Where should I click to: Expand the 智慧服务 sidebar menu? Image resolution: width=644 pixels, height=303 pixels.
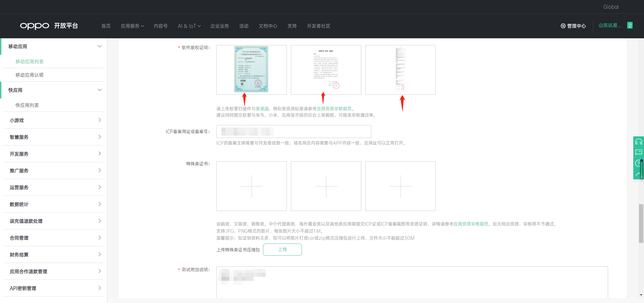[x=54, y=137]
